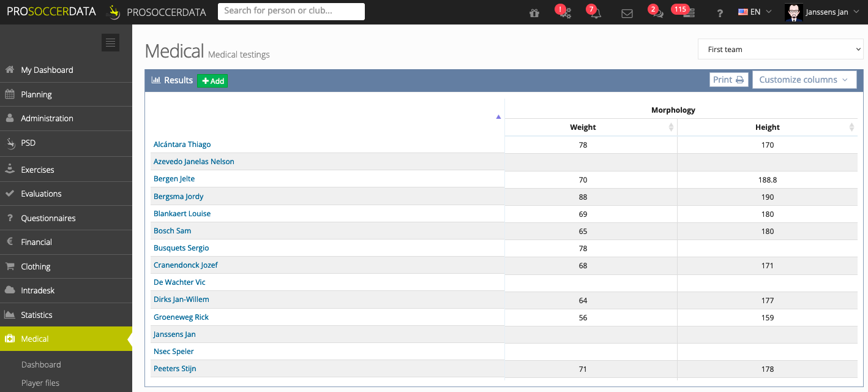This screenshot has width=868, height=392.
Task: Open the mail envelope icon
Action: [627, 13]
